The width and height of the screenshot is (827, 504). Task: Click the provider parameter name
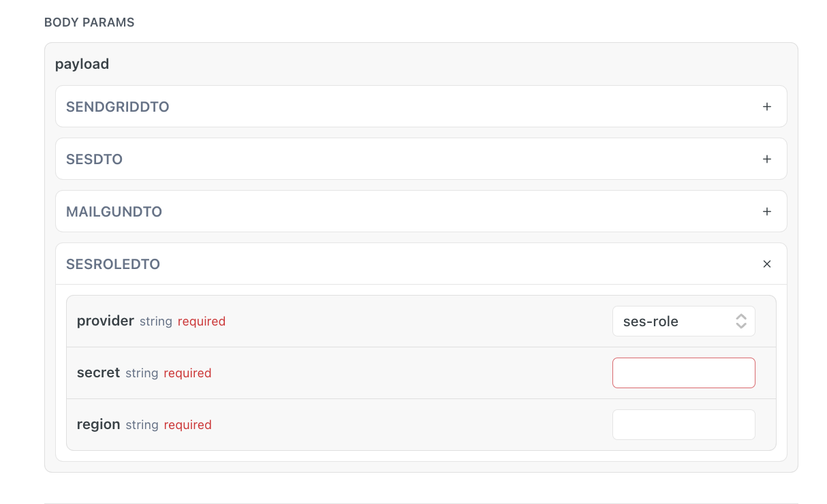(x=106, y=321)
